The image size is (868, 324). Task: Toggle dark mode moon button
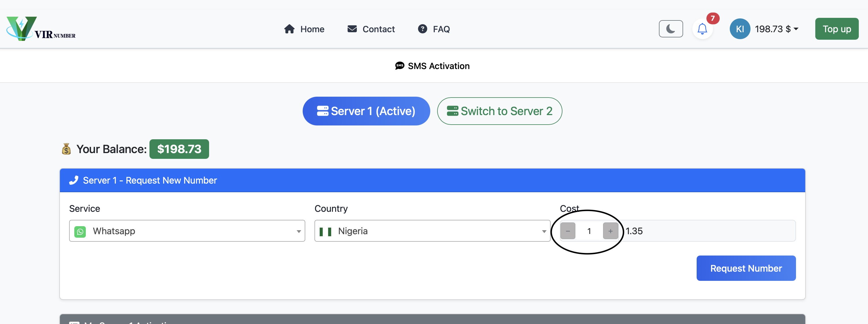(670, 29)
